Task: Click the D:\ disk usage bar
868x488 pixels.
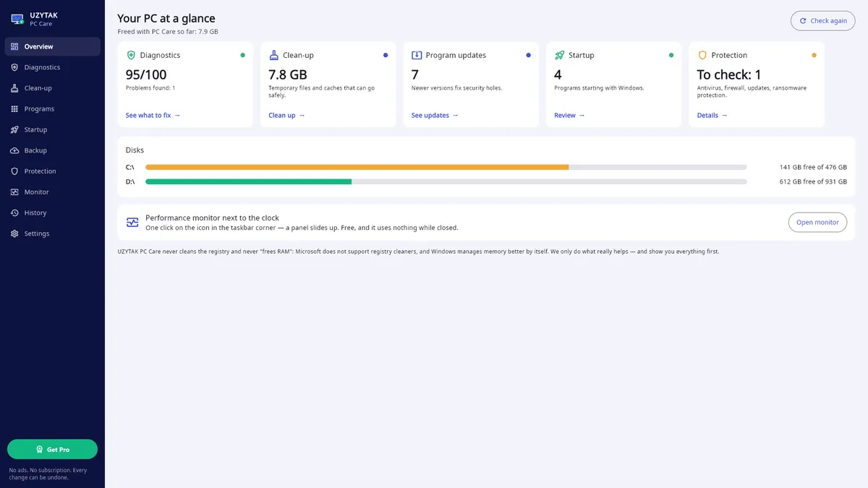Action: [446, 181]
